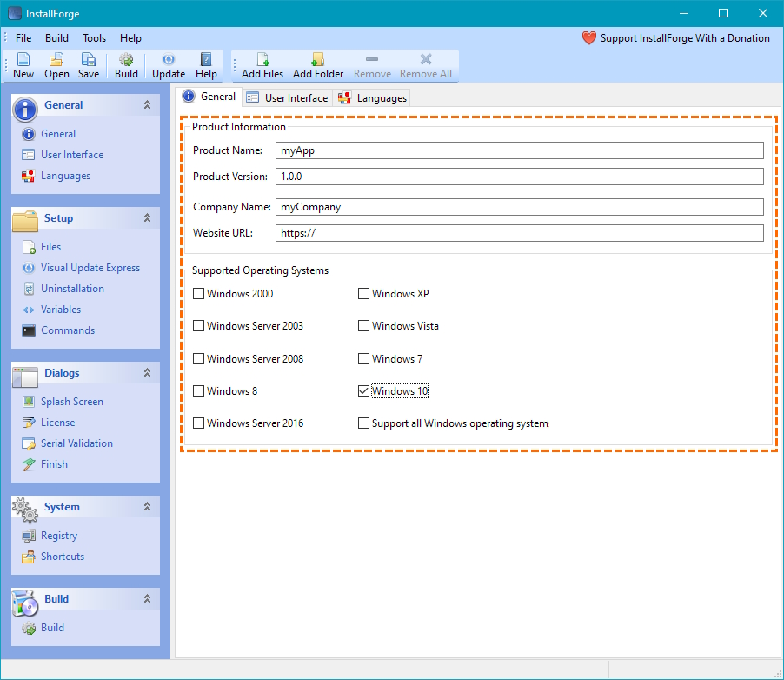784x680 pixels.
Task: Open Finish dialog settings
Action: (45, 464)
